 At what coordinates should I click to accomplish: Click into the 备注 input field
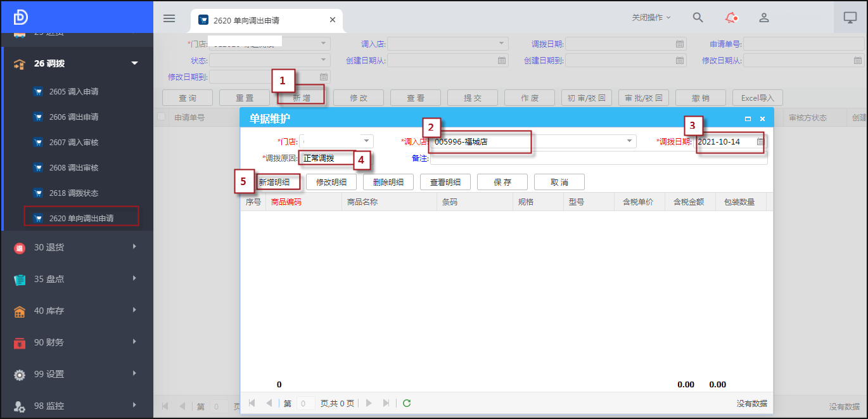tap(599, 158)
